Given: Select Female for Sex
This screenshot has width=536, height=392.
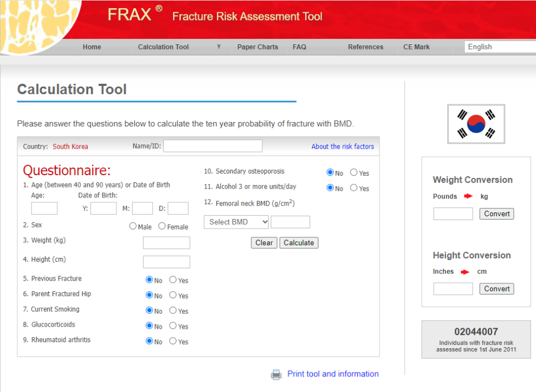Looking at the screenshot, I should pyautogui.click(x=162, y=226).
